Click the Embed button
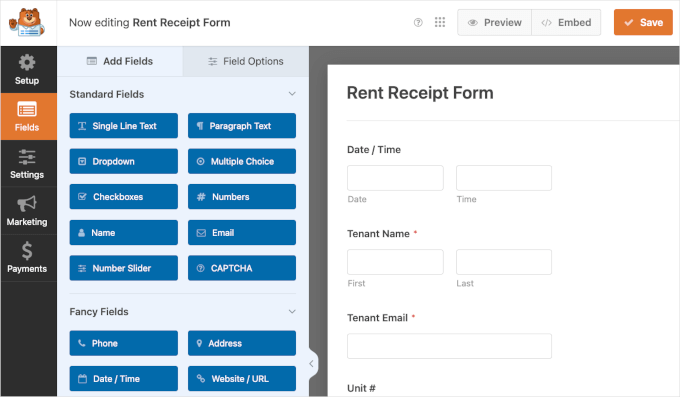The image size is (680, 397). coord(566,23)
